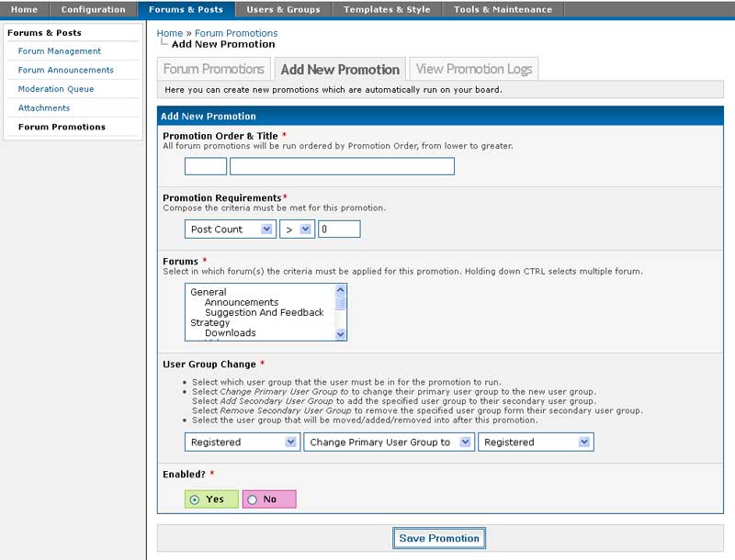Open the first Registered user group dropdown
Screen dimensions: 735x560
point(243,442)
